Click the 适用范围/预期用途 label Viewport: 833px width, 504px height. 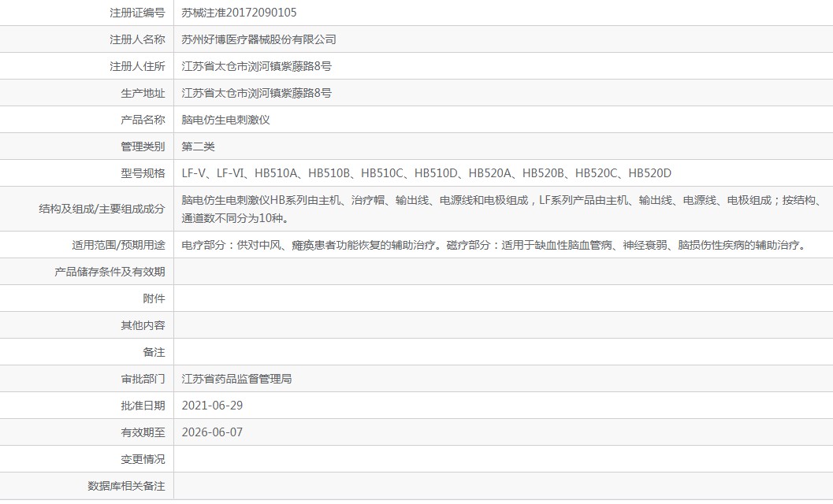(x=118, y=245)
